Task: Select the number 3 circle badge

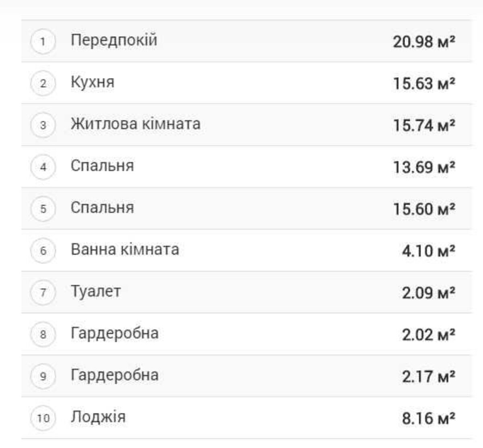Action: pos(43,125)
